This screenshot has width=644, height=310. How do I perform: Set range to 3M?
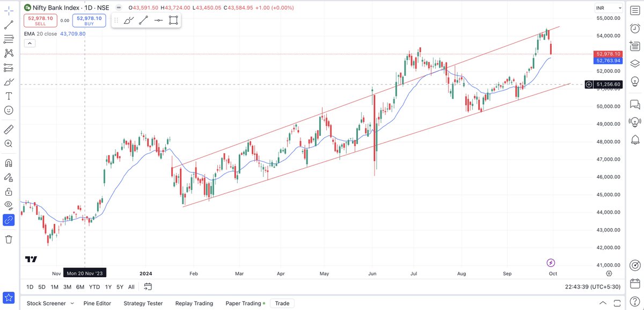[x=68, y=287]
